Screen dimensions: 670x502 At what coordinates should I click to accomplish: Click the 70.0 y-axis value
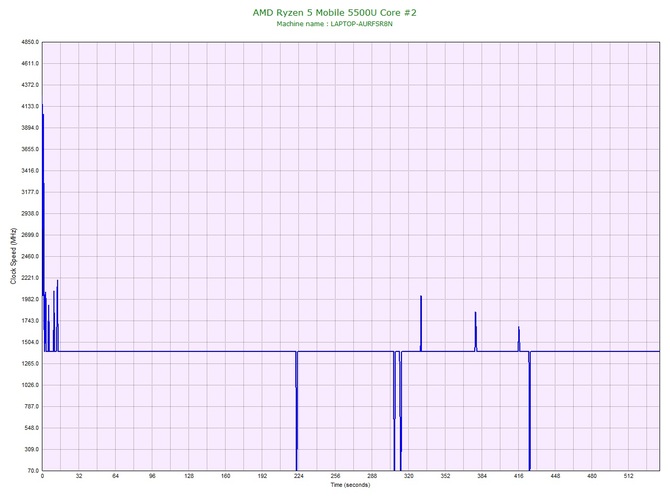[33, 471]
